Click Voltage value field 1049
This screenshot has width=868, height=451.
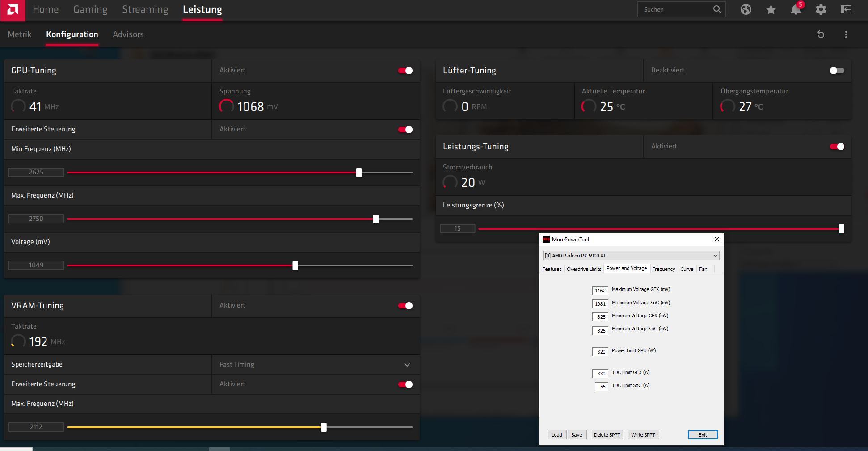point(36,265)
